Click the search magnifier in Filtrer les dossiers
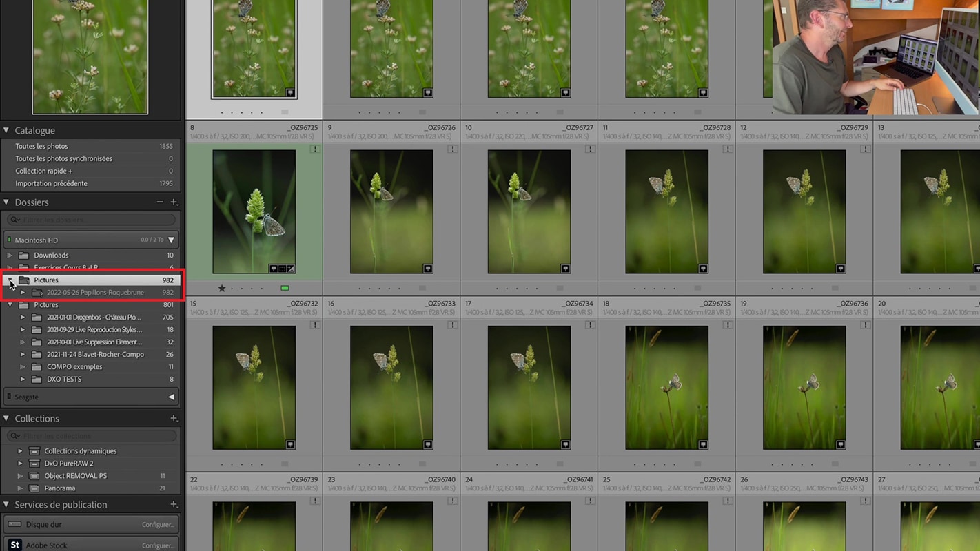This screenshot has height=551, width=980. [15, 220]
